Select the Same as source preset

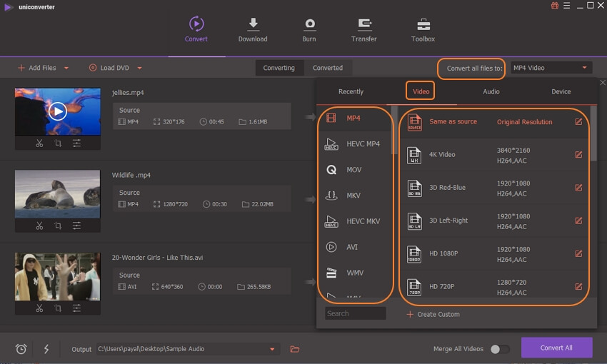tap(494, 122)
